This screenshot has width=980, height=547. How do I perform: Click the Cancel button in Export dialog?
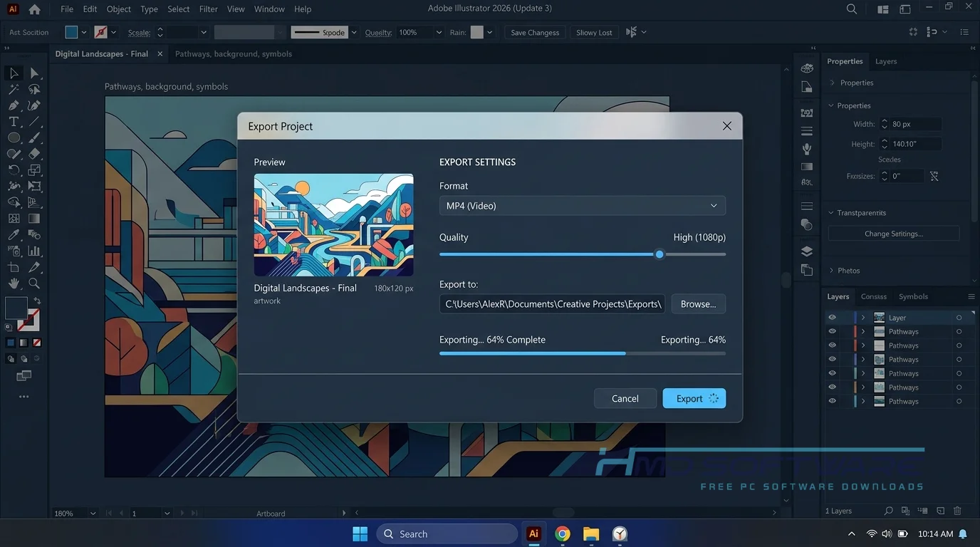click(625, 399)
